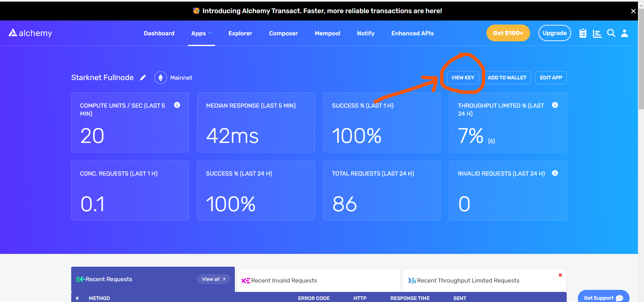Open the Dashboard nav item
644x302 pixels.
coord(159,33)
